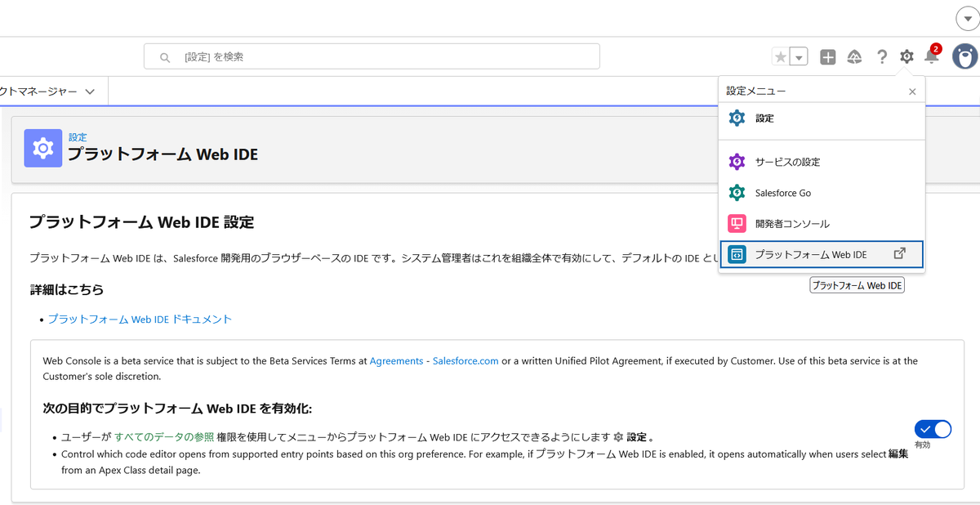
Task: Click the Trailhead guidance icon
Action: coord(855,57)
